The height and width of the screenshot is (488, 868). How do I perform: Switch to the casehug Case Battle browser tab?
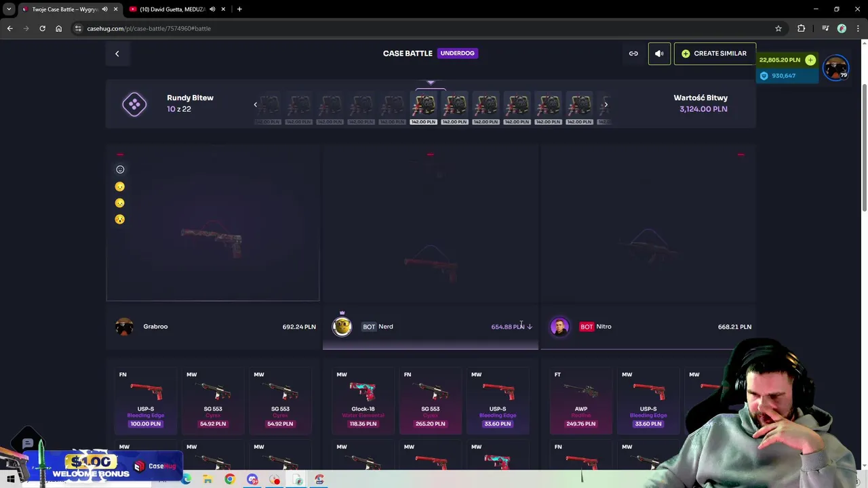tap(64, 9)
